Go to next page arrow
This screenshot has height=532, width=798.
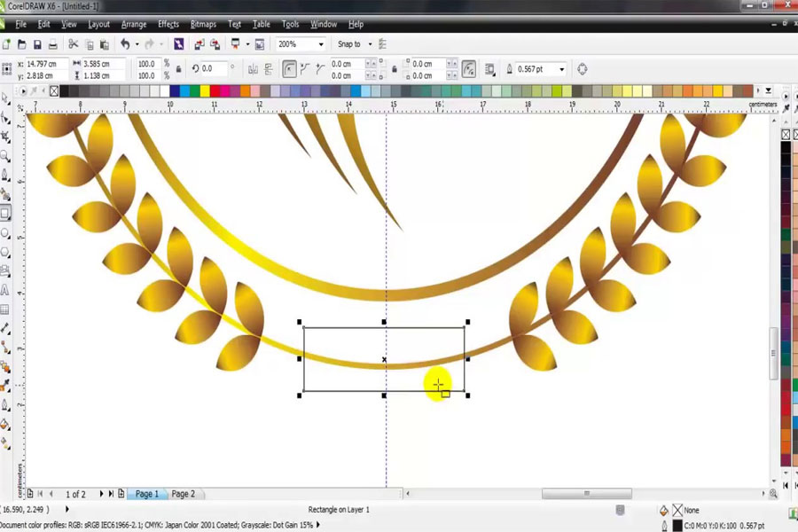101,494
